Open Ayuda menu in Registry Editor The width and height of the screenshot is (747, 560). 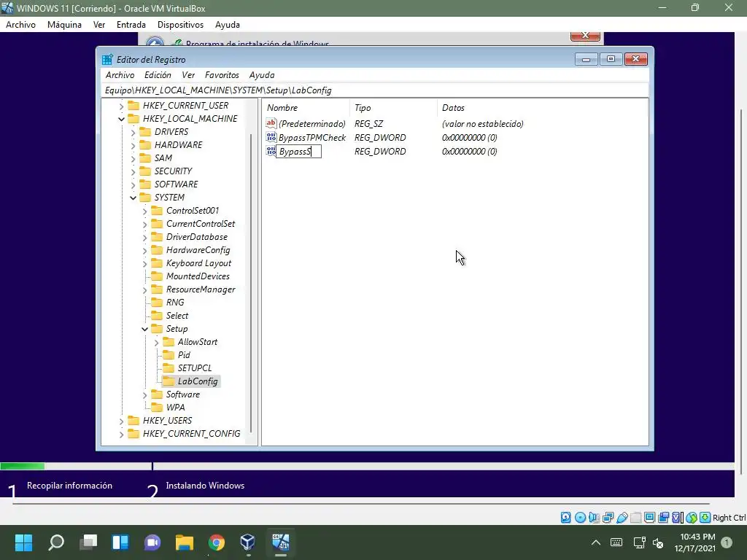pos(262,75)
